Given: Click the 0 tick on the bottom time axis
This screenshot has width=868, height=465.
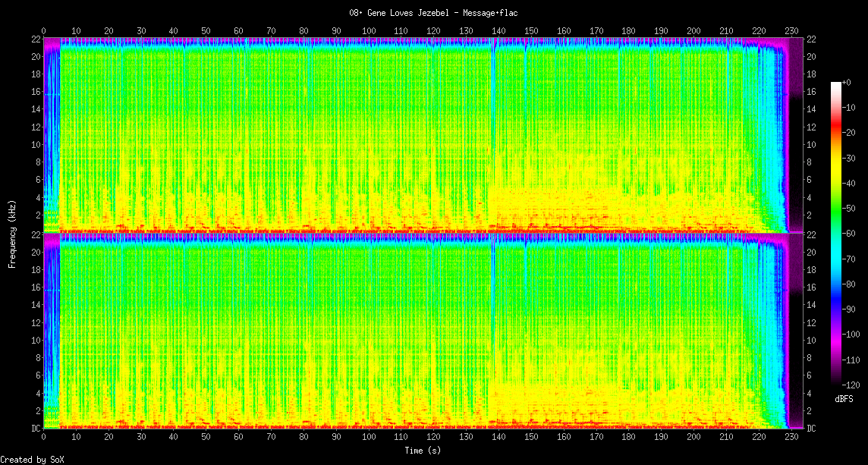Looking at the screenshot, I should click(x=44, y=438).
